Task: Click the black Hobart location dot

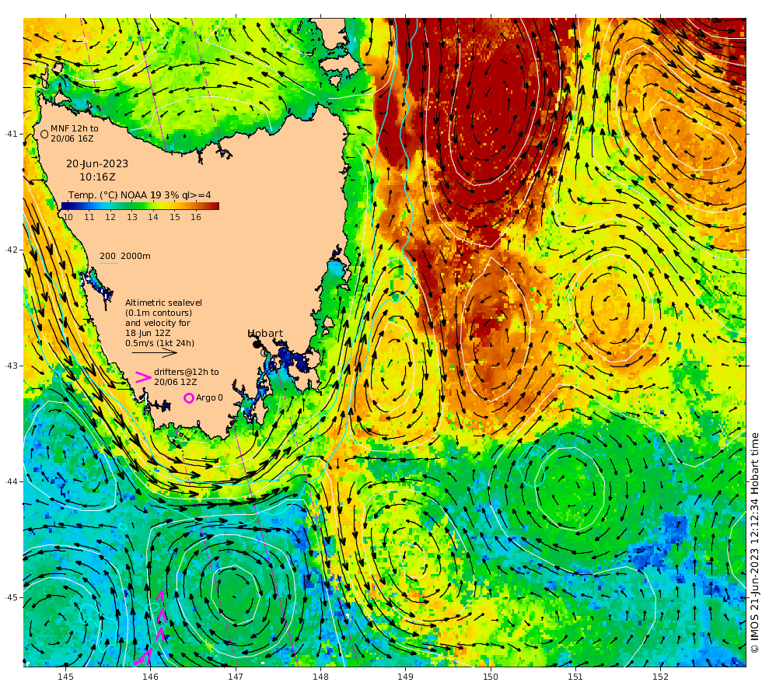Action: coord(257,345)
